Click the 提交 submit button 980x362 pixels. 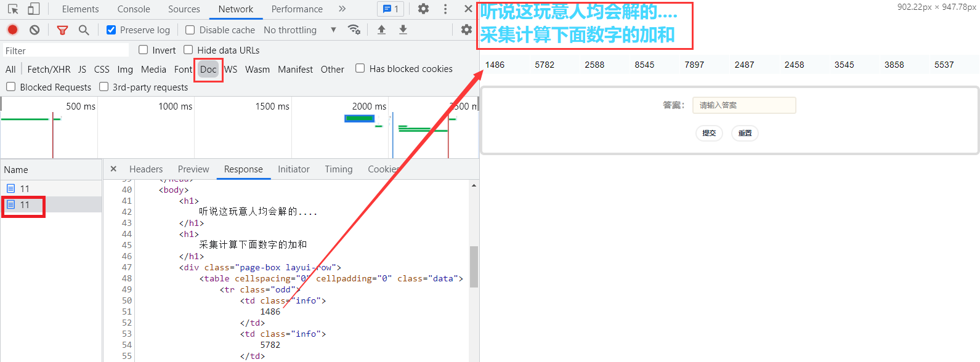(x=709, y=133)
